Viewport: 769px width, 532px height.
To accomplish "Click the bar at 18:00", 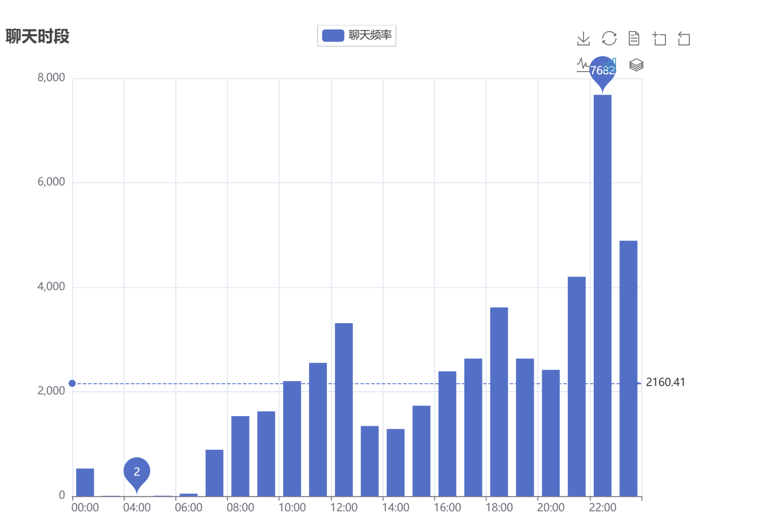I will coord(499,401).
